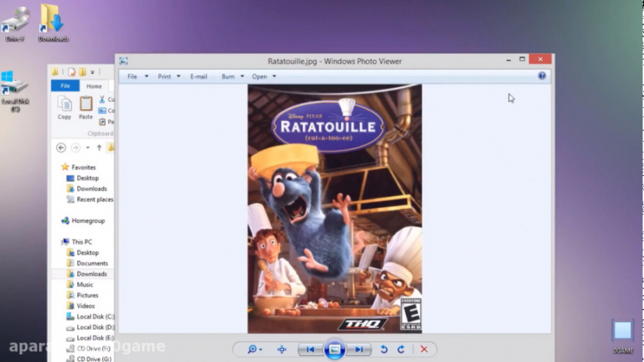Screen dimensions: 644x362
Task: Delete the Ratatouille photo with red X
Action: (x=424, y=349)
